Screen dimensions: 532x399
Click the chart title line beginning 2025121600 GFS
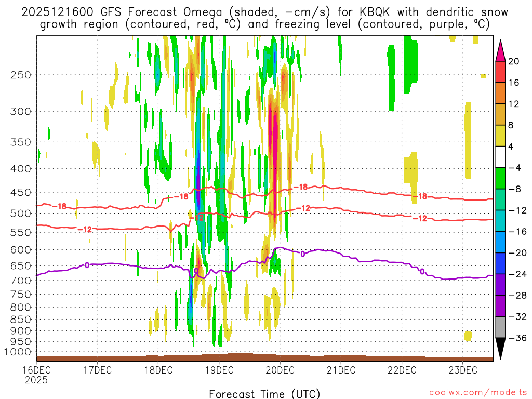(x=264, y=12)
